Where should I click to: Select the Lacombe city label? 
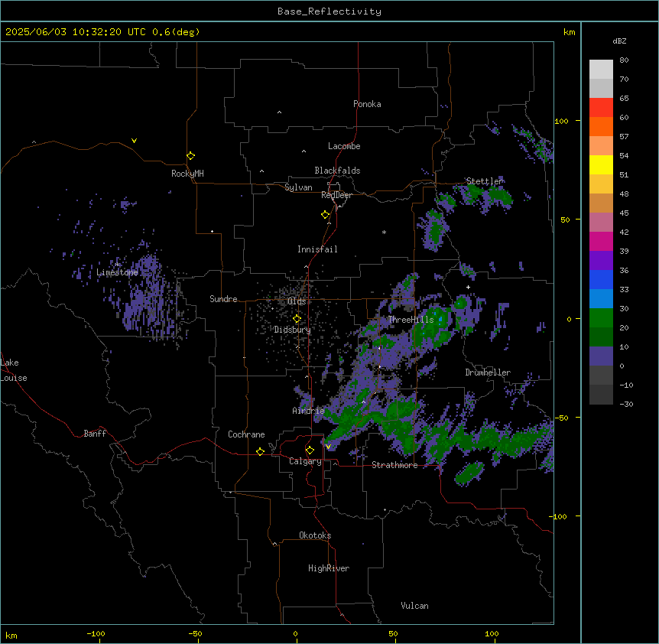[344, 146]
